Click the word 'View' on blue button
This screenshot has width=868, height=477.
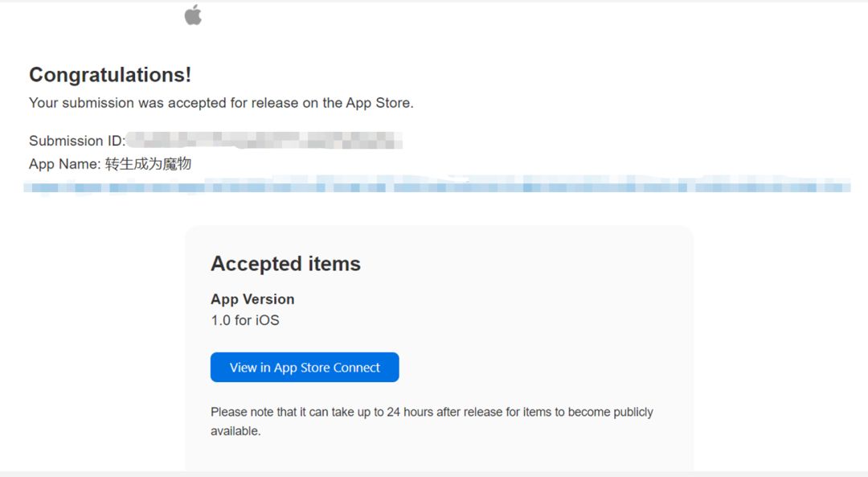243,368
